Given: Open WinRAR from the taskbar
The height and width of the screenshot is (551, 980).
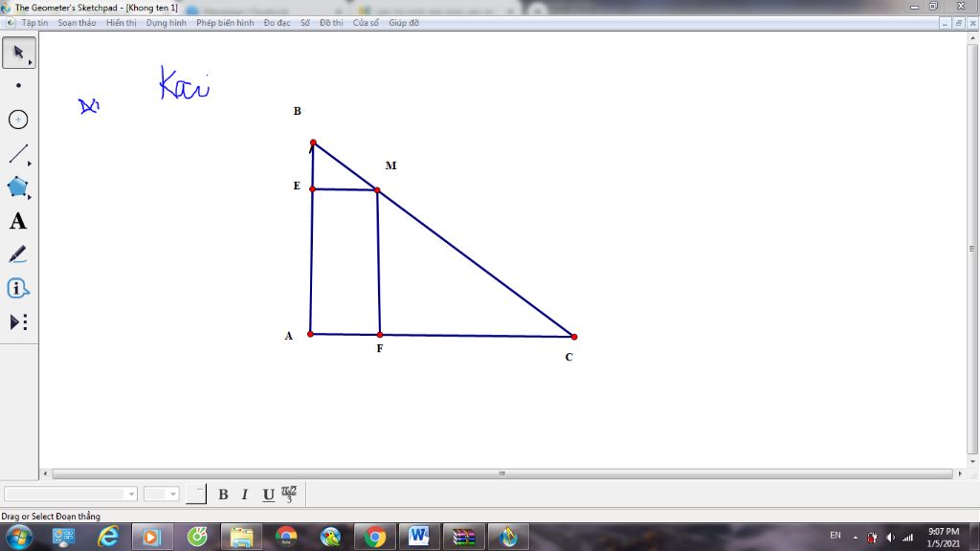Looking at the screenshot, I should tap(464, 537).
